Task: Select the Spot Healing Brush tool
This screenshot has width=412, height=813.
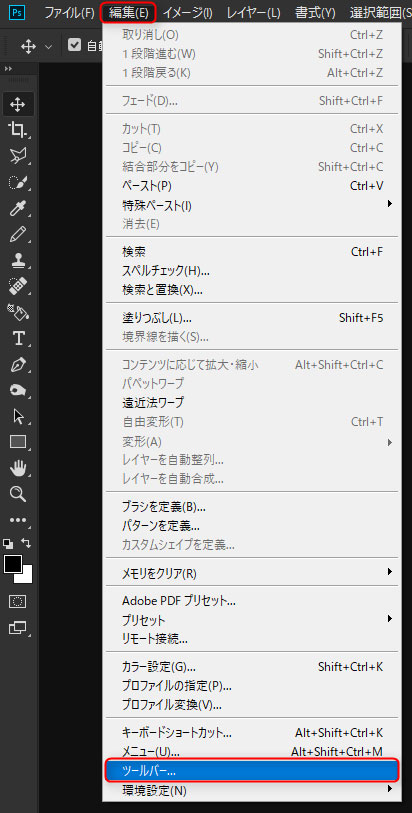Action: [18, 286]
